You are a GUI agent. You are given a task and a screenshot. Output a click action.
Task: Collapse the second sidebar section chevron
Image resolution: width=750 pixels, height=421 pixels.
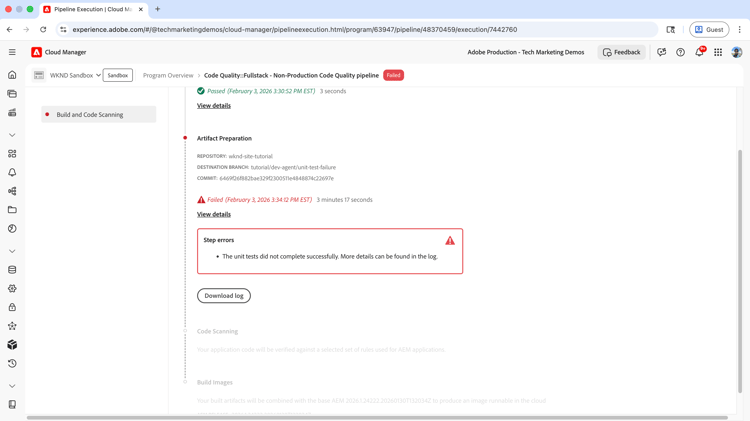coord(12,251)
